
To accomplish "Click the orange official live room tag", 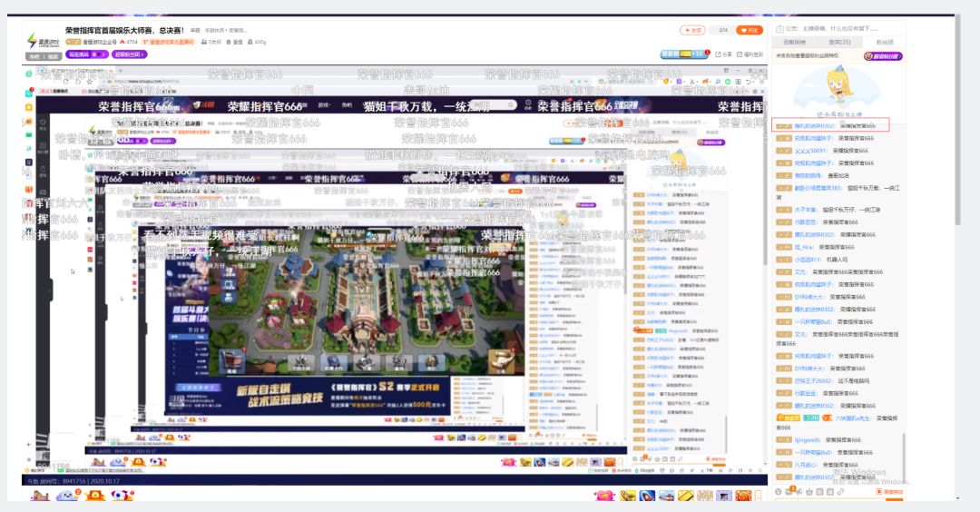I will coord(168,42).
